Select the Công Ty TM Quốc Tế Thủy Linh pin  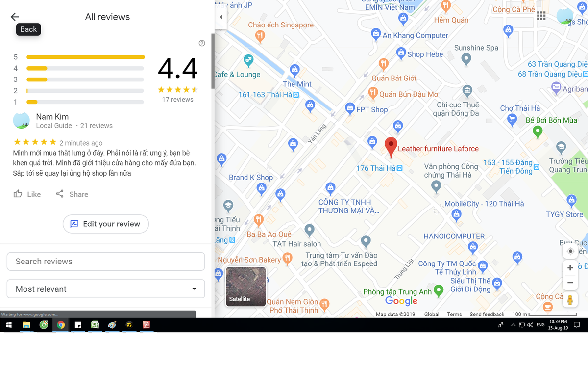[483, 266]
